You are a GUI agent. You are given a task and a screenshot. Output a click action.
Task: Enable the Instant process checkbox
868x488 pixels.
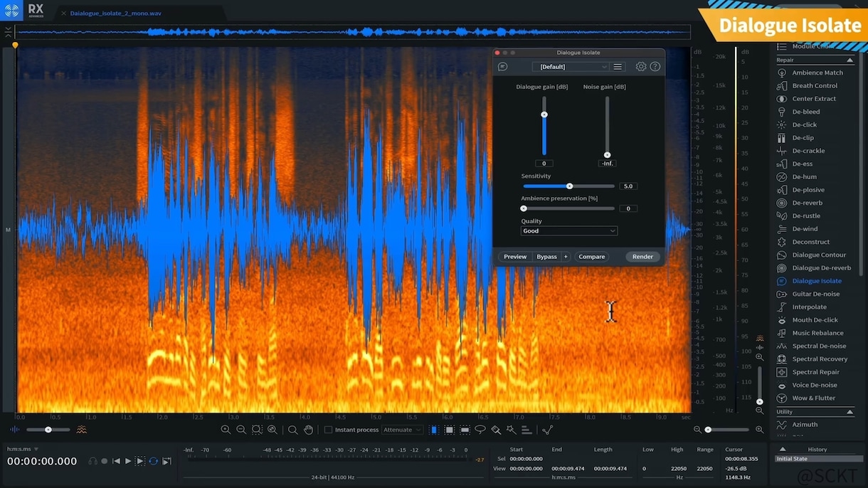tap(329, 430)
